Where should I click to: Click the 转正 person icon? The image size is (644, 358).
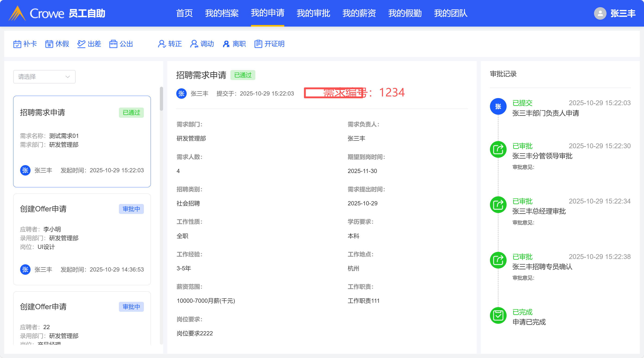click(x=162, y=44)
